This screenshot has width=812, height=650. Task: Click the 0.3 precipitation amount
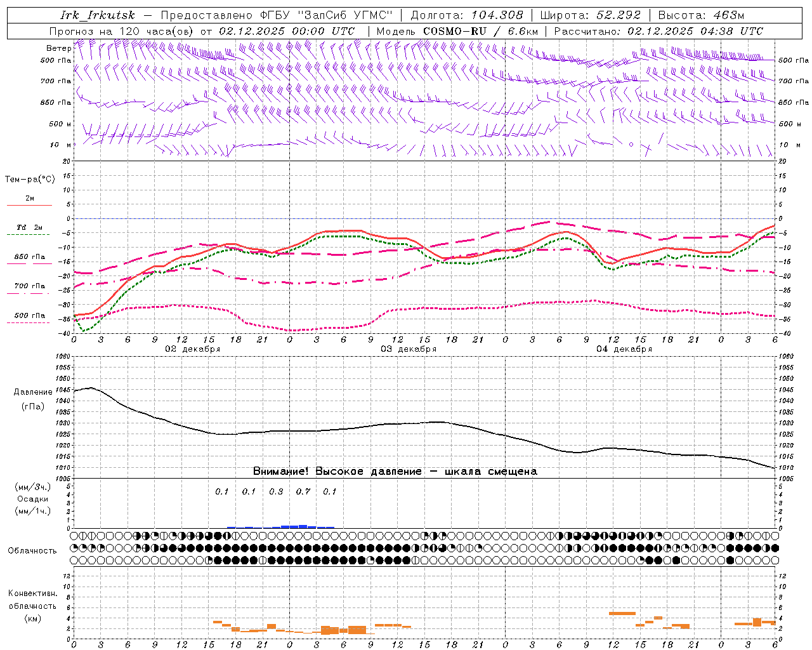click(x=276, y=491)
